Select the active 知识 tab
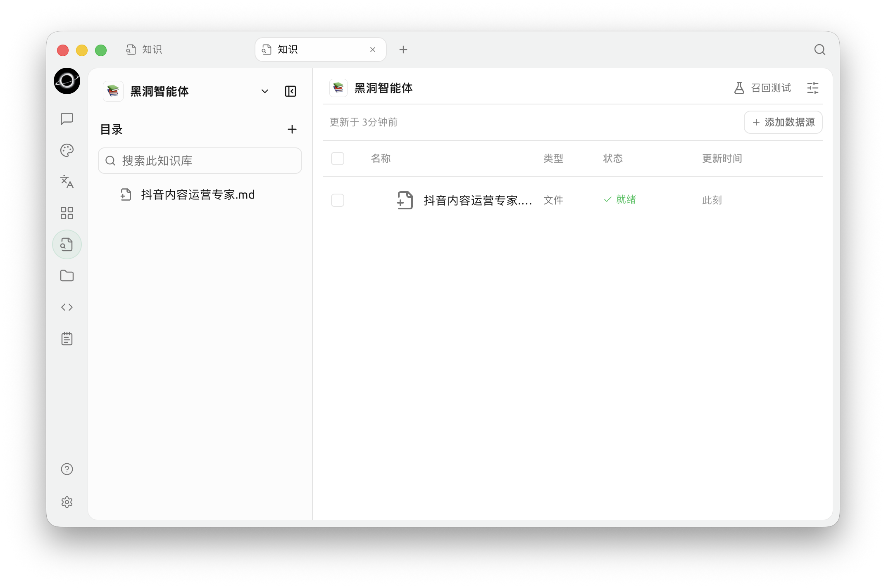886x588 pixels. 321,50
